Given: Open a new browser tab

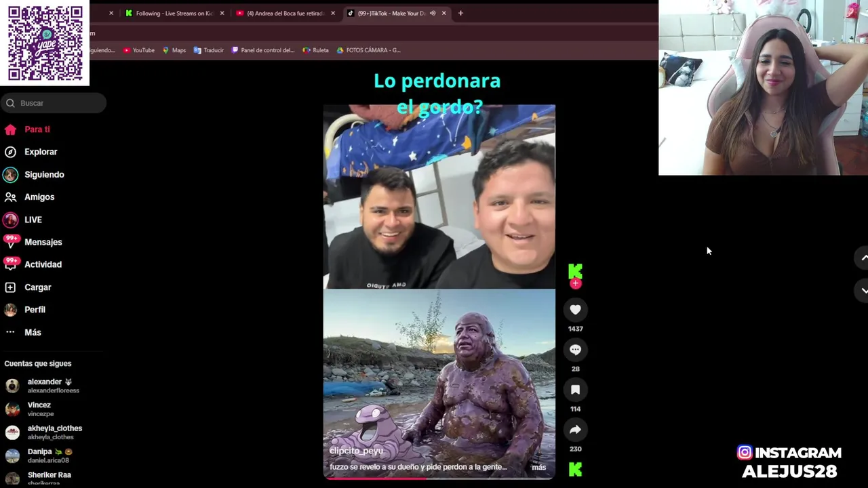Looking at the screenshot, I should 460,13.
